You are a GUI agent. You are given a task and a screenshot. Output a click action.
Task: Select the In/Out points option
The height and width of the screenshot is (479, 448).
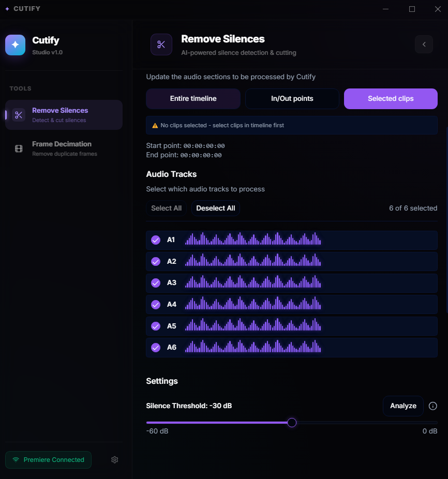pyautogui.click(x=292, y=99)
